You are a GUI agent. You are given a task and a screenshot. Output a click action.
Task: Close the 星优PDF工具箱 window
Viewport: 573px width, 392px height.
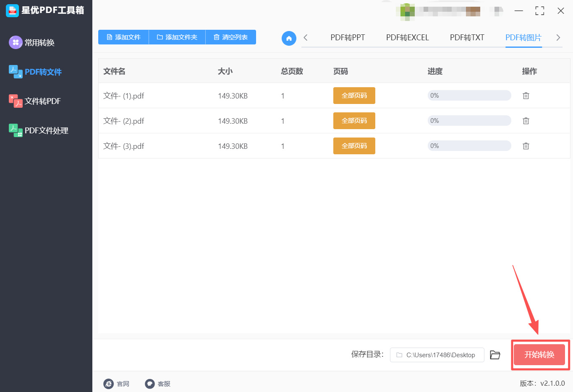click(x=561, y=10)
